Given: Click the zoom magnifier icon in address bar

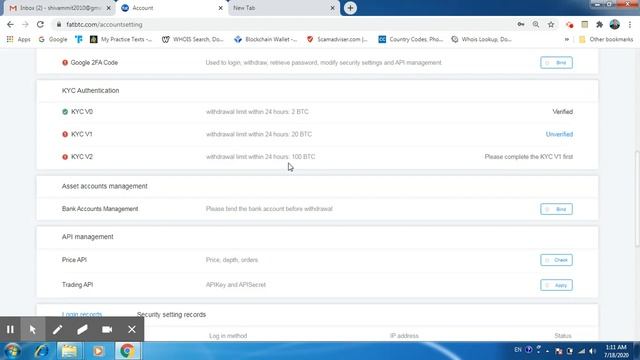Looking at the screenshot, I should pos(536,24).
